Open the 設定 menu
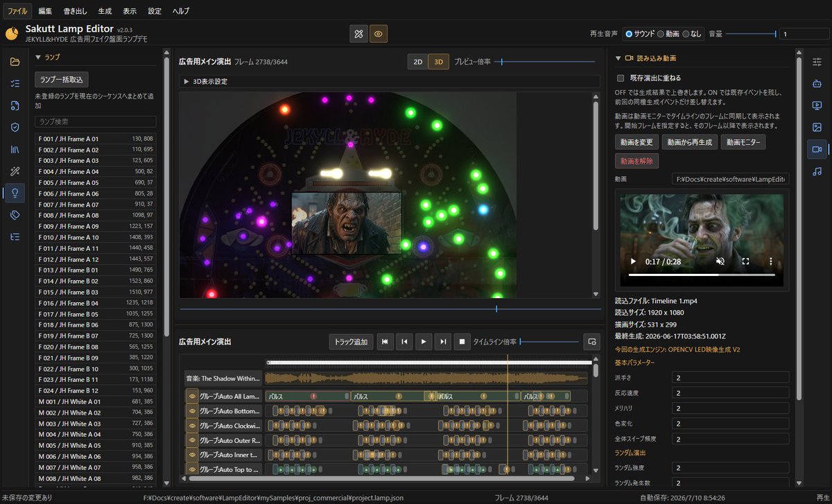The height and width of the screenshot is (504, 832). [x=155, y=11]
